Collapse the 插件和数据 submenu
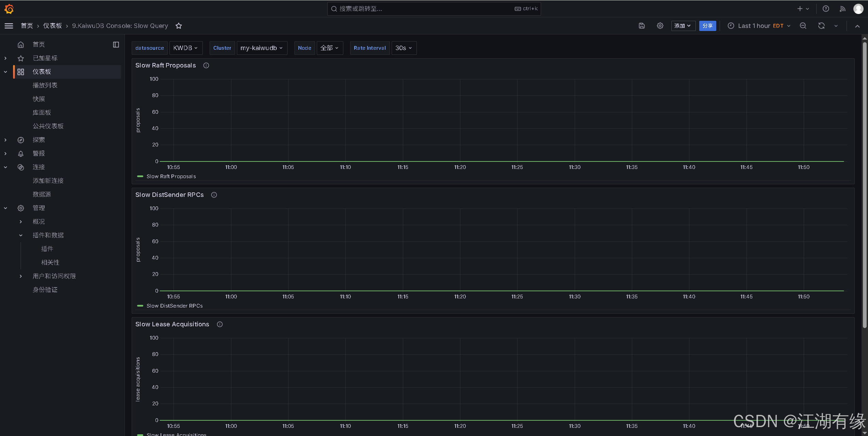Image resolution: width=868 pixels, height=436 pixels. [x=21, y=235]
